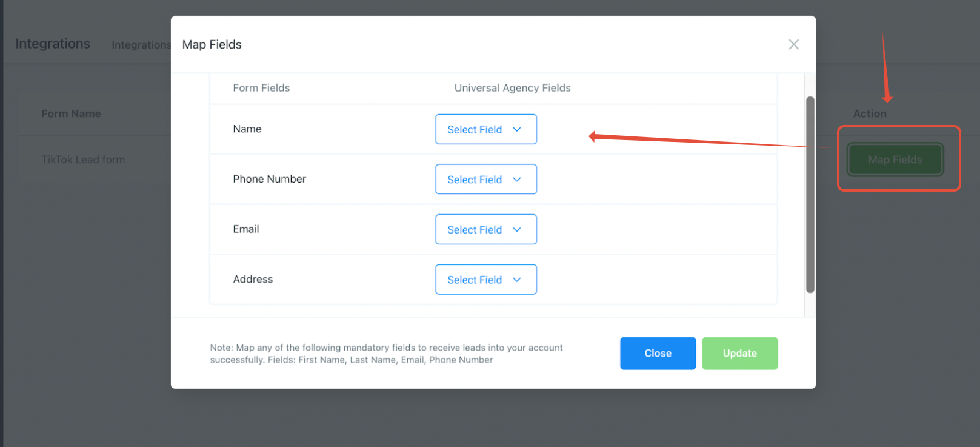Select the Integrations breadcrumb tab beside heading
This screenshot has width=980, height=447.
click(x=141, y=45)
